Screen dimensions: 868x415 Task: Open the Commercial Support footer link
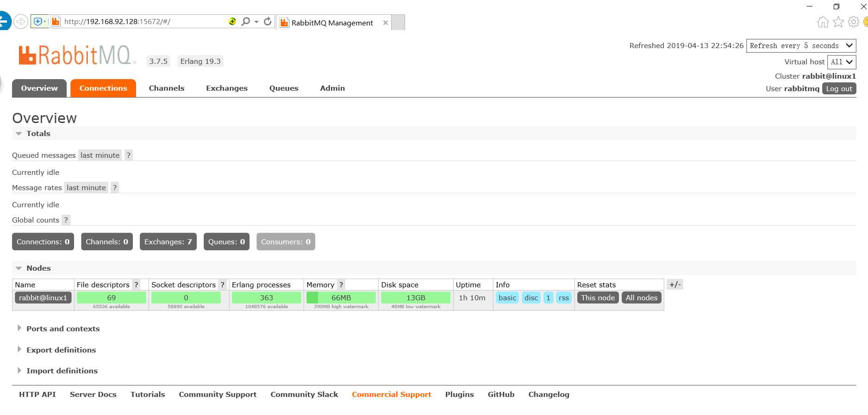pos(392,395)
